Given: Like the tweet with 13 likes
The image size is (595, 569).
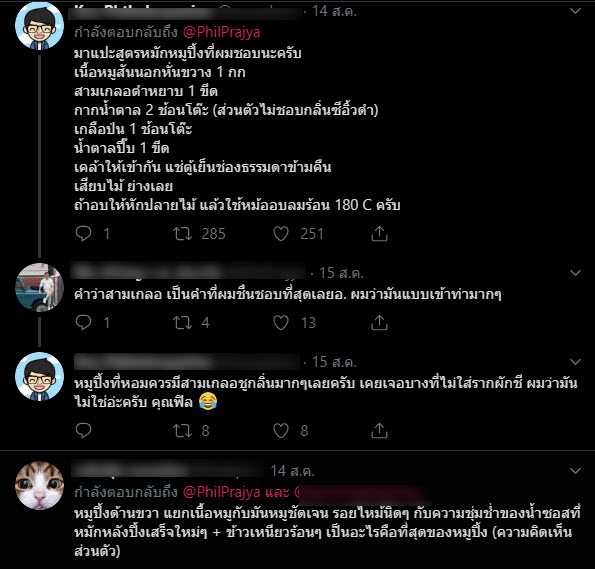Looking at the screenshot, I should click(x=281, y=323).
